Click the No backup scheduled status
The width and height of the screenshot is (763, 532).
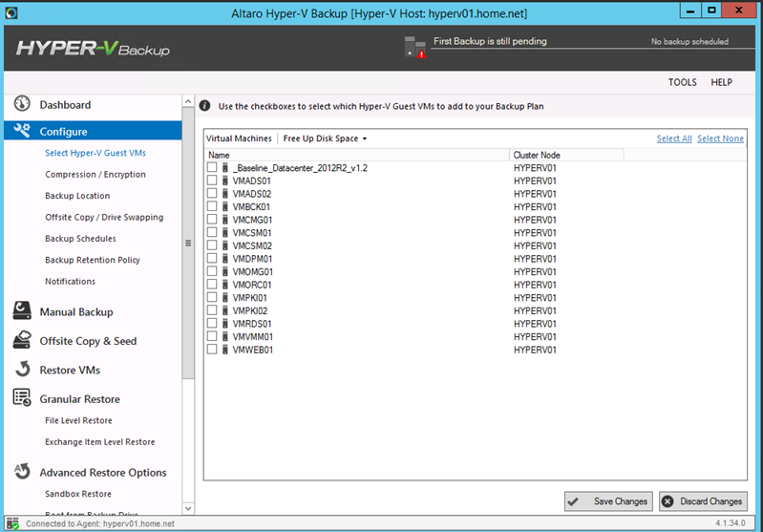point(689,42)
